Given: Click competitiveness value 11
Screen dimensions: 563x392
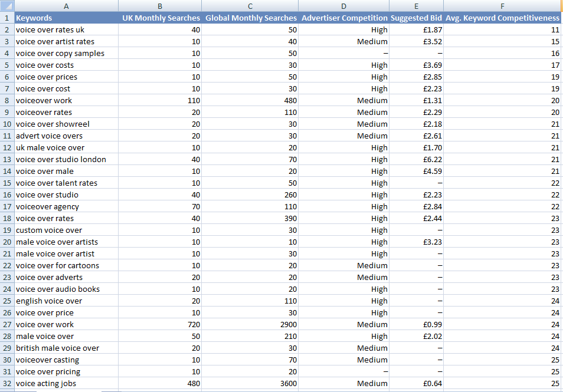Looking at the screenshot, I should coord(502,29).
